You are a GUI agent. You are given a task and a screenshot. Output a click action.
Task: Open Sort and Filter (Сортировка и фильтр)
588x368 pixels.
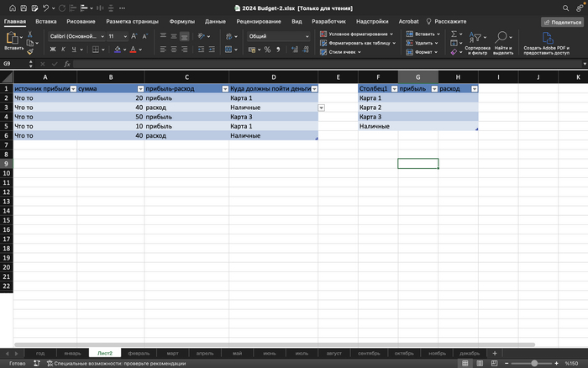(x=477, y=44)
